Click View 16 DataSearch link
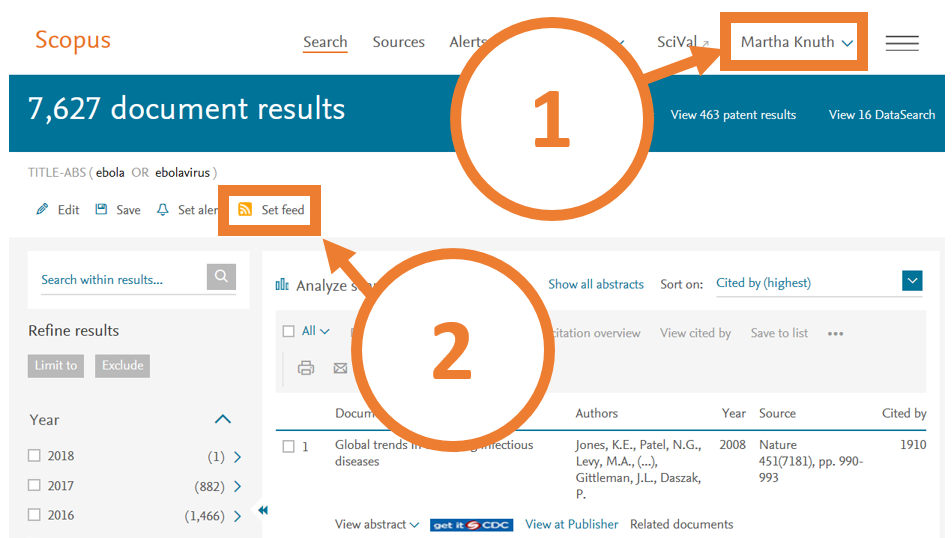This screenshot has height=538, width=952. click(x=882, y=115)
